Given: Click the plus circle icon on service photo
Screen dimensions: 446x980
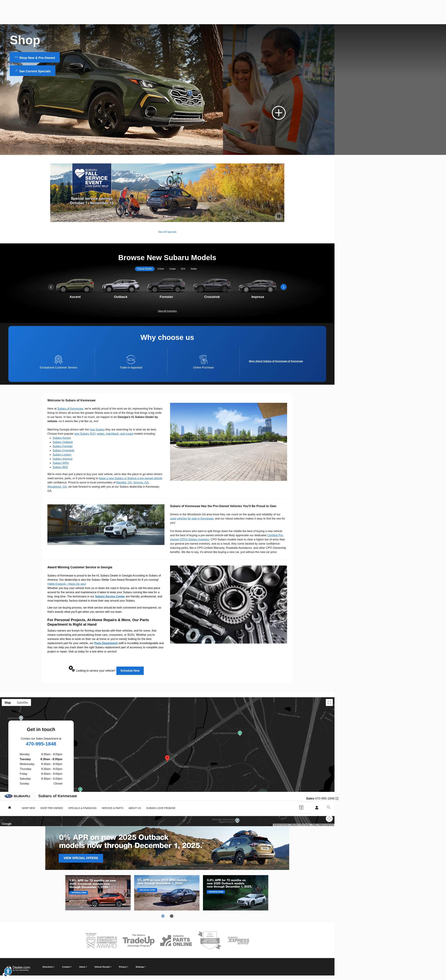Looking at the screenshot, I should (x=279, y=113).
